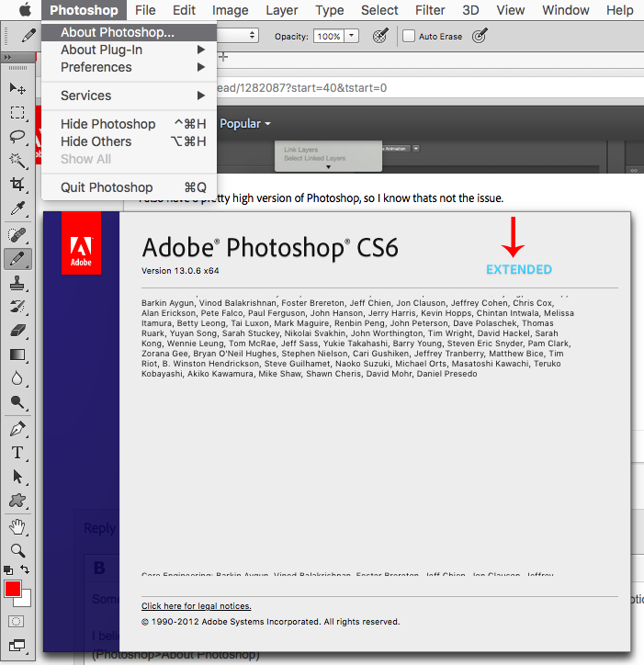Select the Lasso tool
The image size is (644, 665).
(17, 137)
